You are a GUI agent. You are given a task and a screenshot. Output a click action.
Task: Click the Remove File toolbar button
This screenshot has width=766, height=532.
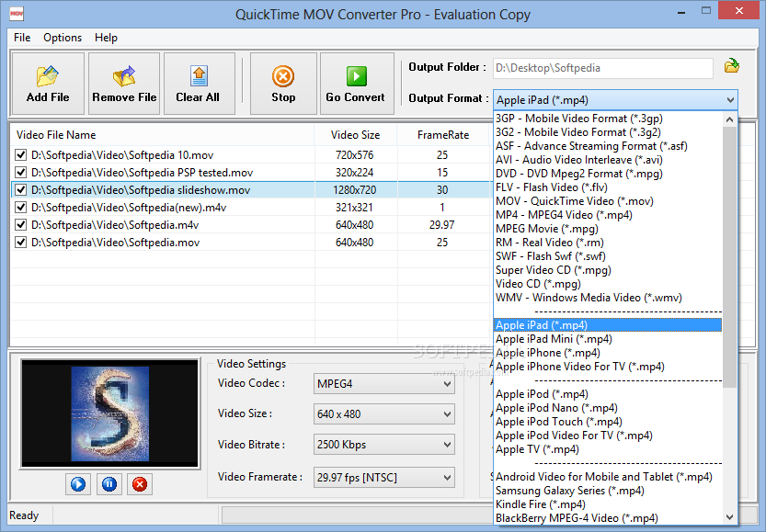coord(124,84)
